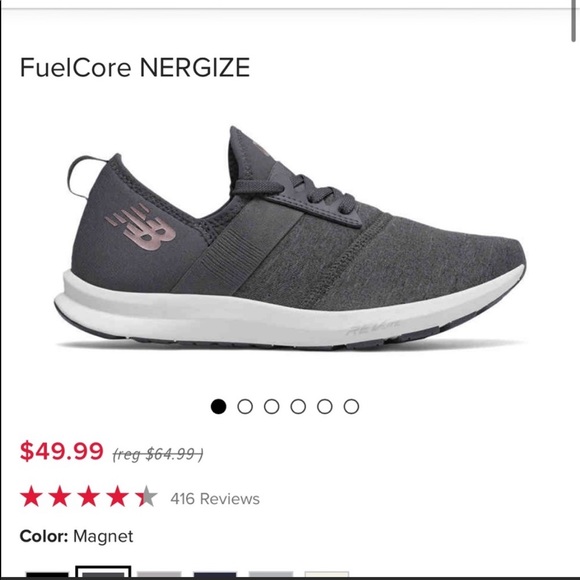Pick the cream white color swatch
Viewport: 580px width, 580px height.
[327, 574]
